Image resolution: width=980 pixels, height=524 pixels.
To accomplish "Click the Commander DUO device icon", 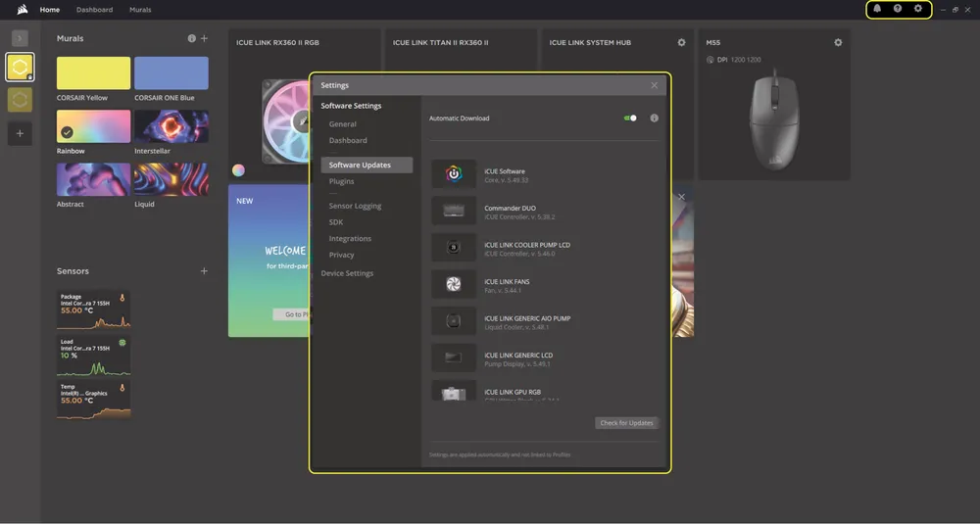I will click(454, 211).
